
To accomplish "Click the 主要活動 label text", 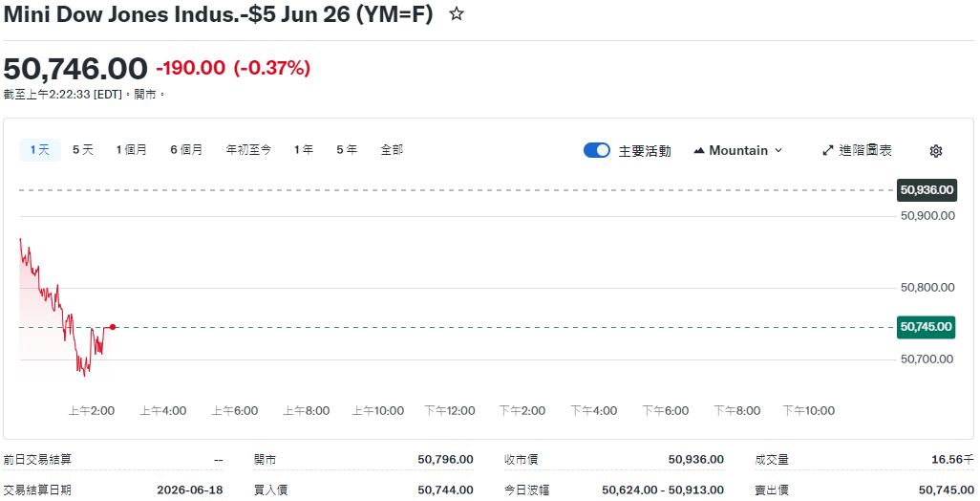I will coord(645,151).
